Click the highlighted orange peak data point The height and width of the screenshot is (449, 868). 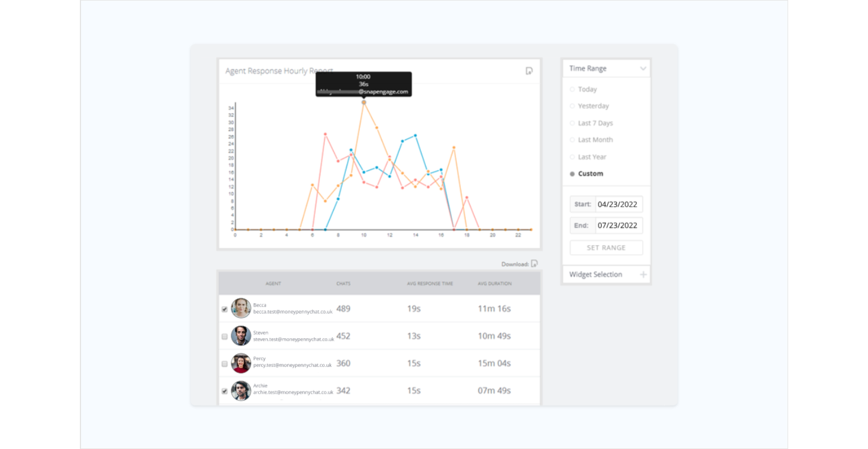(364, 102)
